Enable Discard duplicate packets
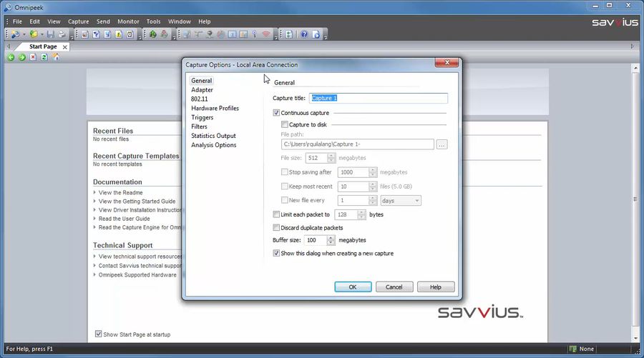The image size is (644, 358). click(x=276, y=227)
